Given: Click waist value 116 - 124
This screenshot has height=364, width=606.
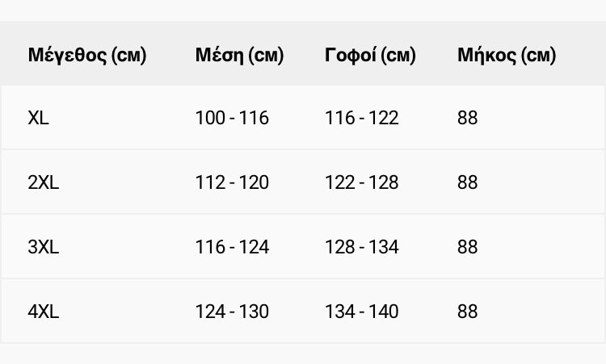Looking at the screenshot, I should pos(232,247).
